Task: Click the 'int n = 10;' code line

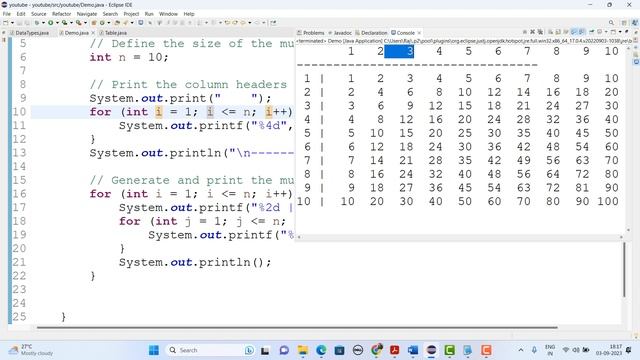Action: [129, 57]
